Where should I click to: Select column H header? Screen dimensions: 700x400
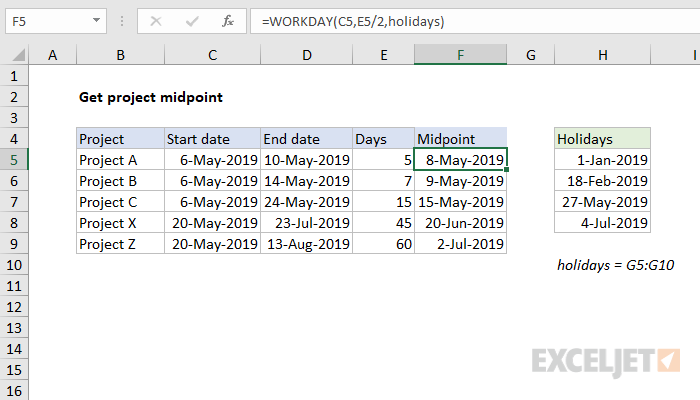pos(603,55)
